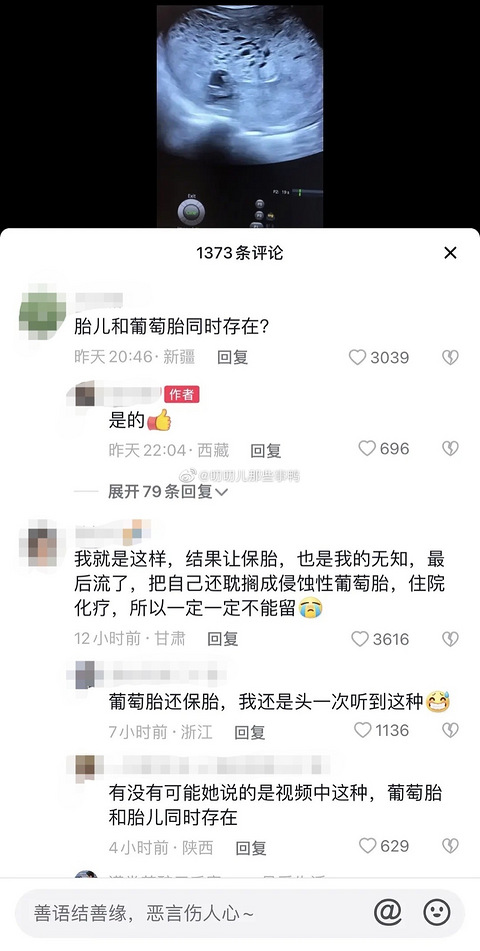480x951 pixels.
Task: Reply to the 胎儿和葡萄胎同时存在 comment
Action: tap(232, 357)
